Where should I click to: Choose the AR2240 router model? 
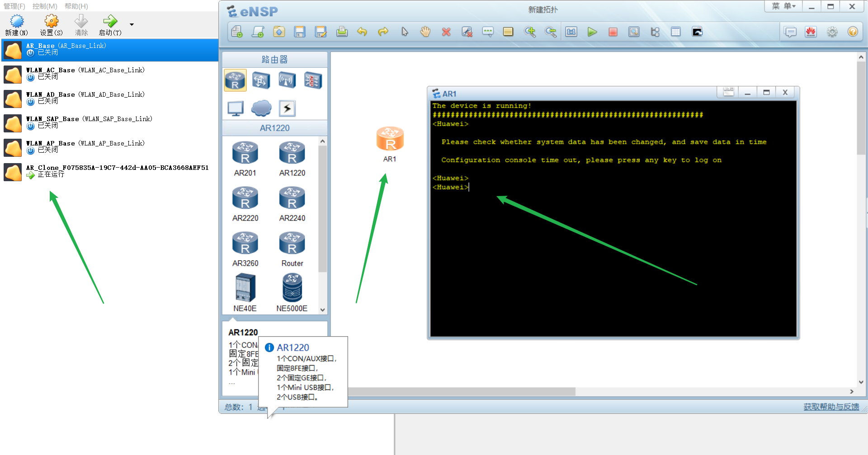pos(292,204)
